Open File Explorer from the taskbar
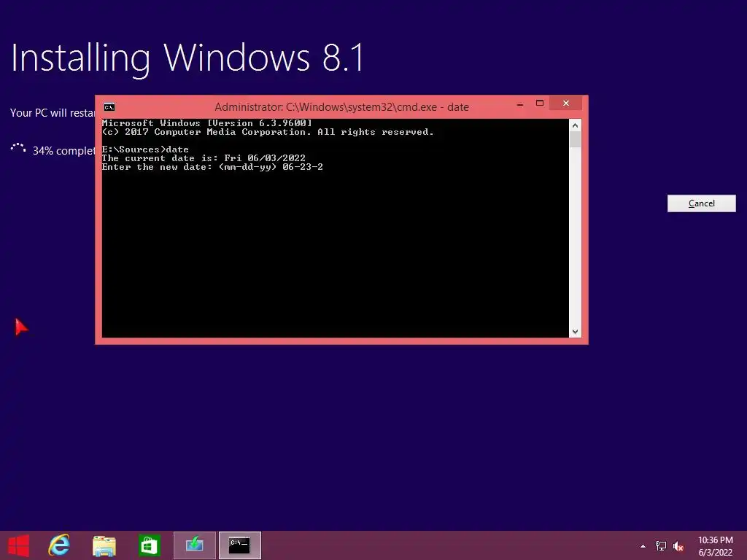Viewport: 747px width, 560px height. coord(104,545)
